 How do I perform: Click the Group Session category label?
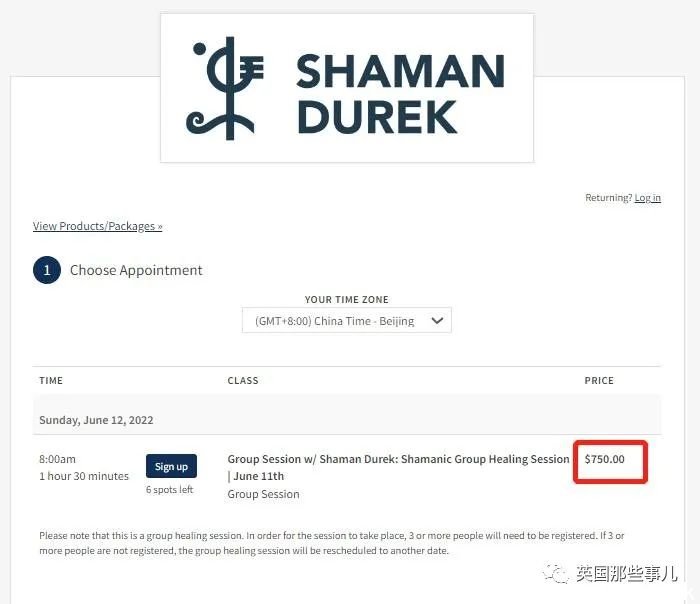[x=263, y=494]
